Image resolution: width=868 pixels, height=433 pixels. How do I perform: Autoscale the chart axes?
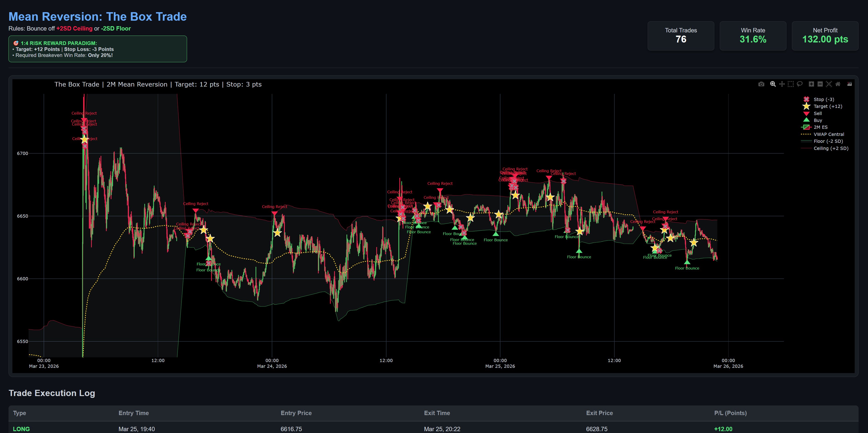(829, 84)
